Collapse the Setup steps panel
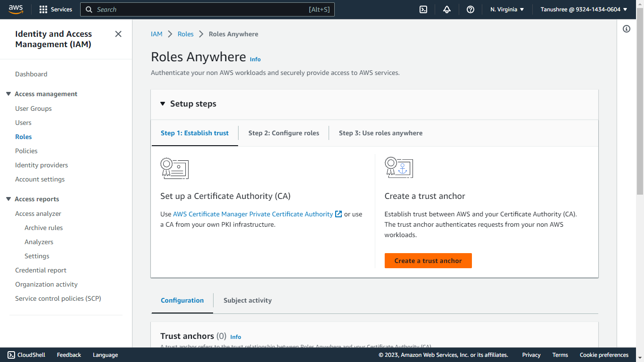The height and width of the screenshot is (362, 644). tap(163, 104)
